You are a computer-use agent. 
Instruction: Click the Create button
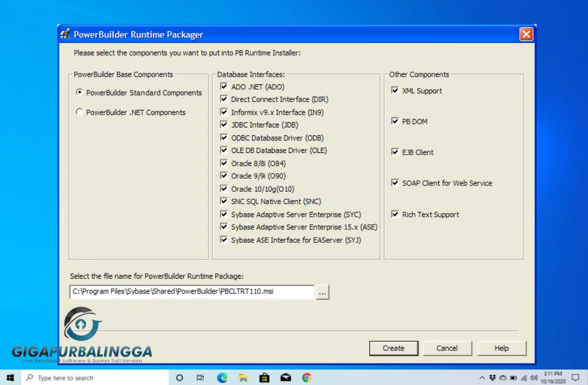(393, 347)
